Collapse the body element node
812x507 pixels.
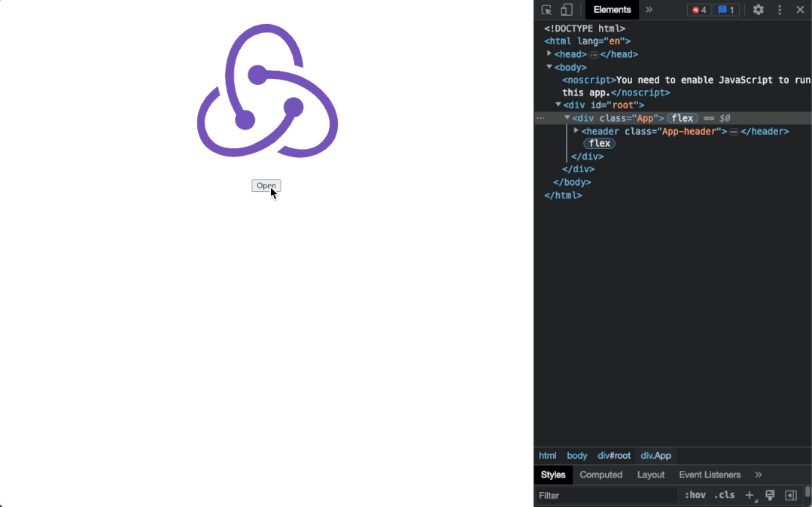pos(549,67)
